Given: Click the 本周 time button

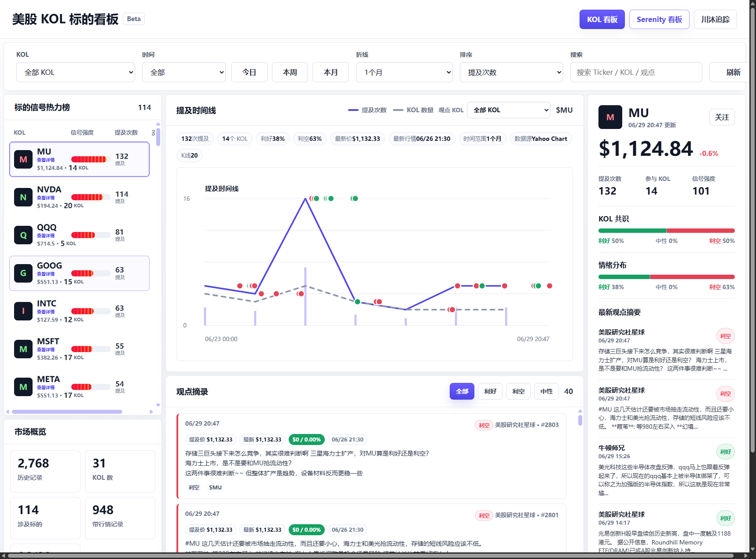Looking at the screenshot, I should tap(290, 72).
